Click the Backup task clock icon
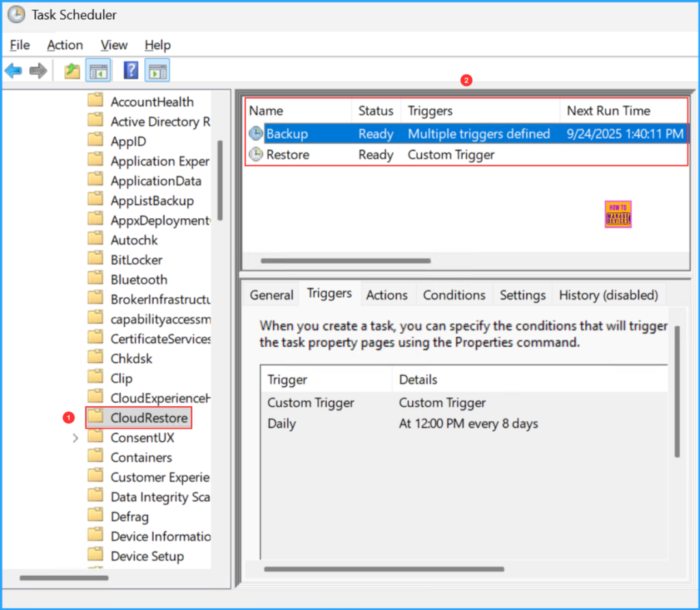The height and width of the screenshot is (610, 700). pos(256,133)
